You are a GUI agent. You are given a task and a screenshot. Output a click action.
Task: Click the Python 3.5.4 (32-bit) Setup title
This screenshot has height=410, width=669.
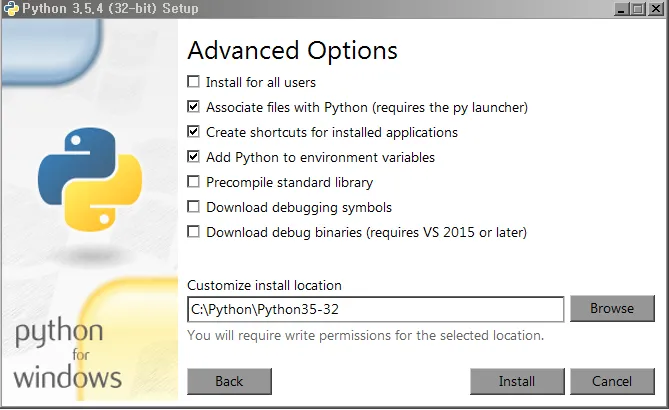(x=111, y=9)
